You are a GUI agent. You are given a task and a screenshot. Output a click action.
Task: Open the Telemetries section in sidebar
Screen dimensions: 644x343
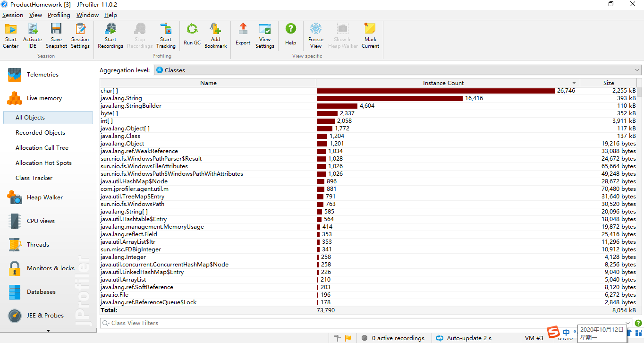coord(48,75)
